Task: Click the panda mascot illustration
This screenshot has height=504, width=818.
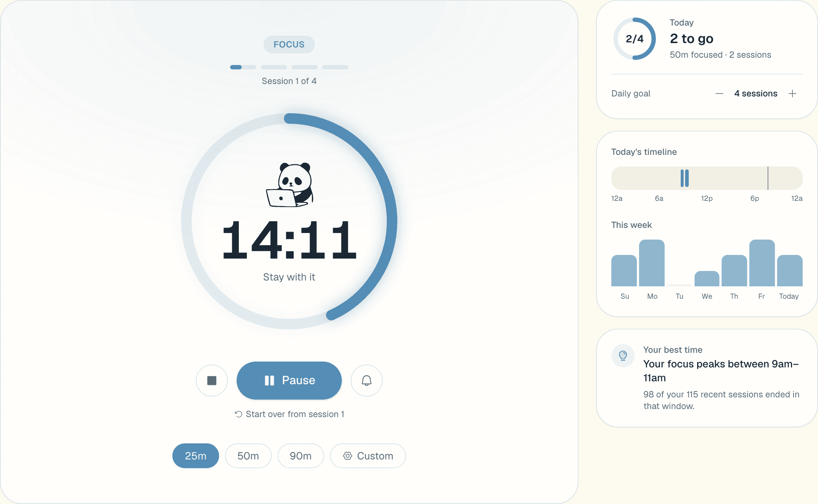Action: [x=290, y=185]
